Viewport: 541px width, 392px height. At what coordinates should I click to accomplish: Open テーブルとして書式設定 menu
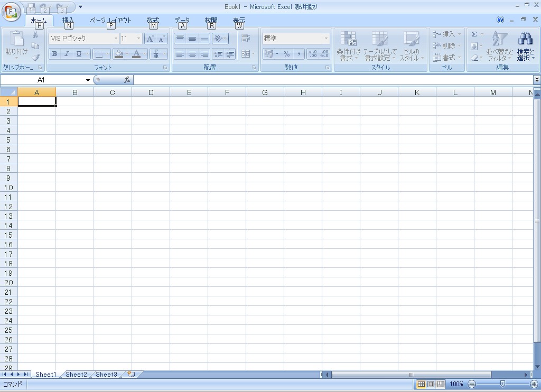pos(380,46)
